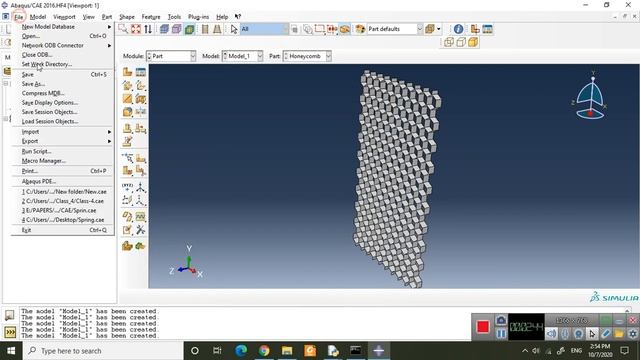Click the magnify zoom box tool
This screenshot has width=640, height=360.
tap(123, 29)
